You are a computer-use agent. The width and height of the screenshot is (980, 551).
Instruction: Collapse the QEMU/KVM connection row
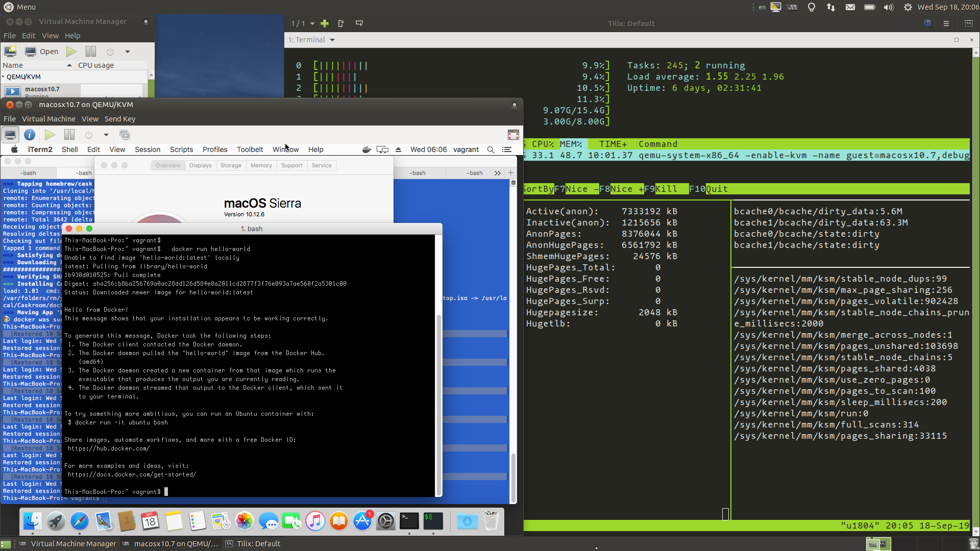(3, 77)
